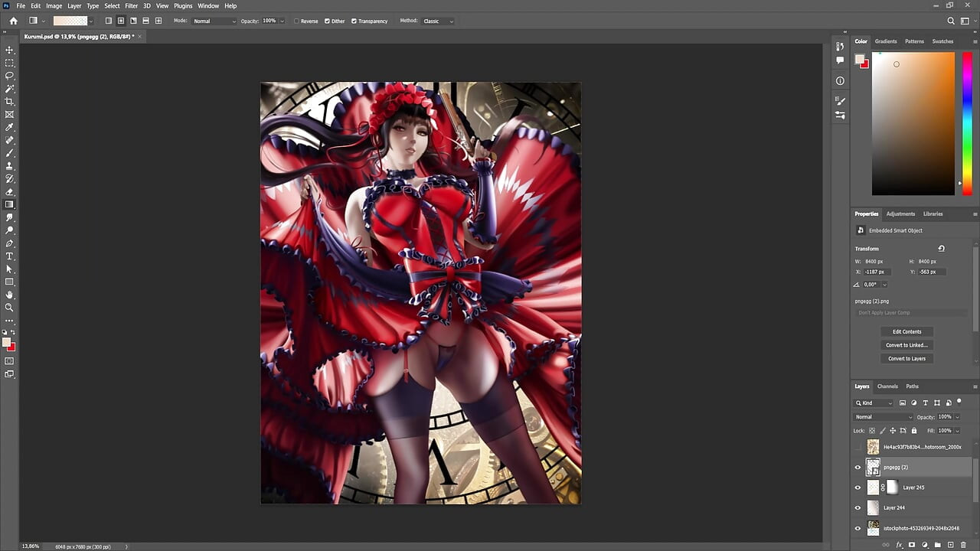Select the Path Selection tool
Viewport: 980px width, 551px height.
pos(9,269)
